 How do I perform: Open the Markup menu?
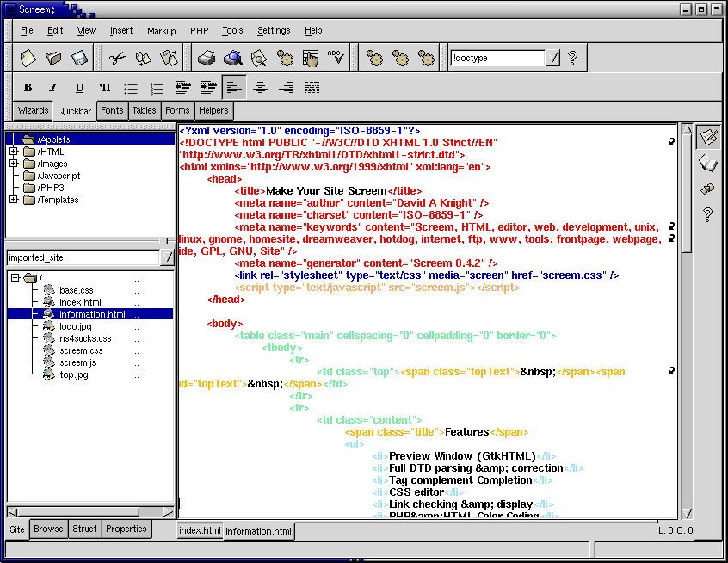tap(162, 31)
